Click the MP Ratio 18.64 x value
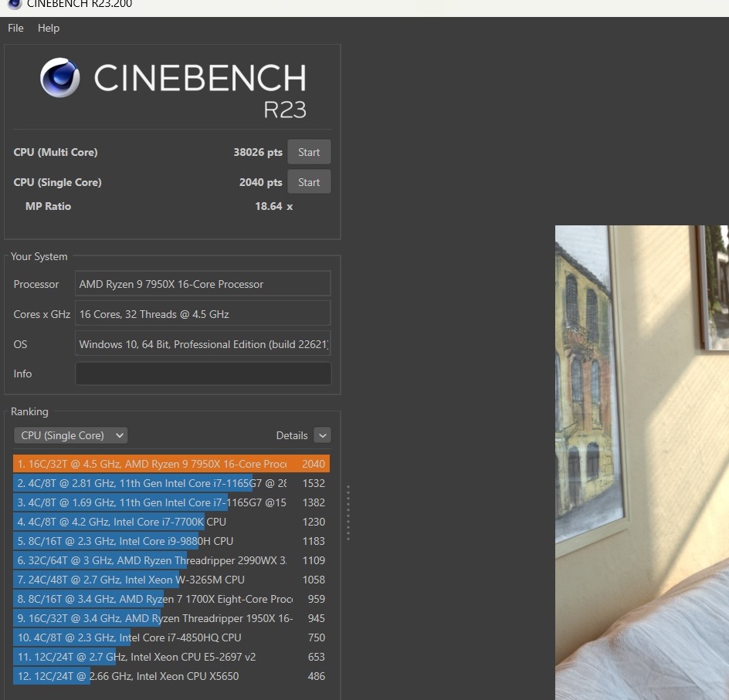This screenshot has height=700, width=729. [x=273, y=206]
